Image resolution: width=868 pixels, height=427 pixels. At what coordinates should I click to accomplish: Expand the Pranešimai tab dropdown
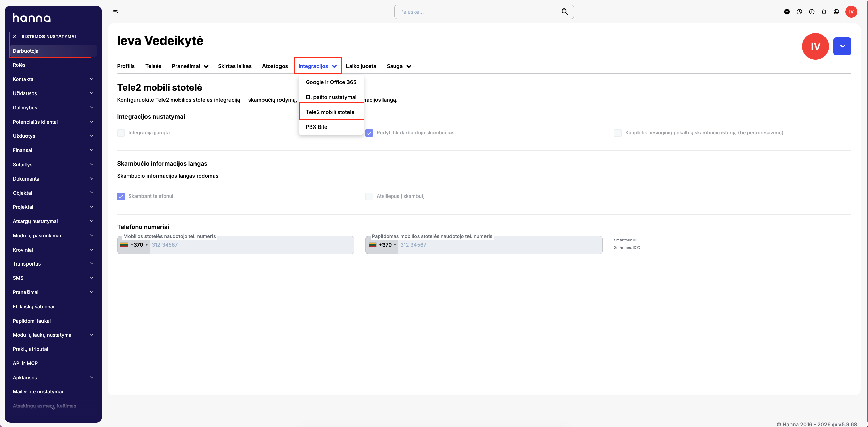[190, 66]
